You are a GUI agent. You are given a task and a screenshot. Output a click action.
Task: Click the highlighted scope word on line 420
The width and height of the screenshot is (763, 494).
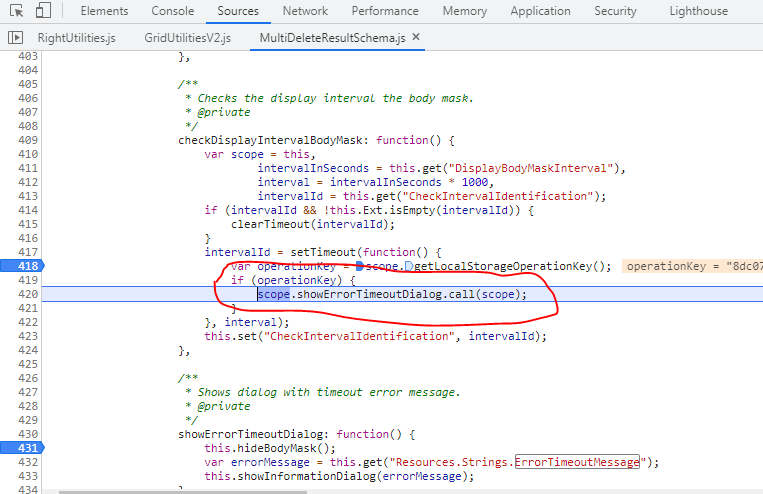pyautogui.click(x=273, y=294)
